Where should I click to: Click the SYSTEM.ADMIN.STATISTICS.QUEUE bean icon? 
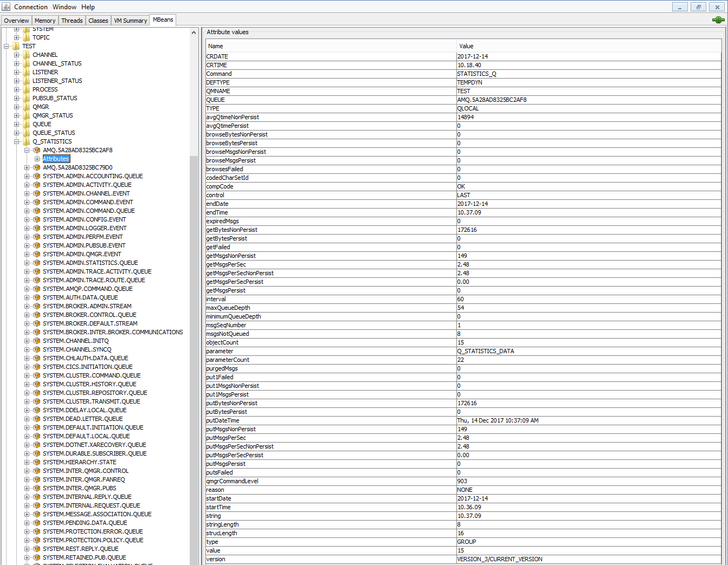pyautogui.click(x=37, y=263)
